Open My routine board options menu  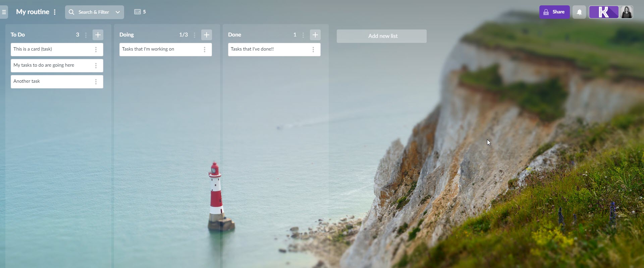[55, 12]
